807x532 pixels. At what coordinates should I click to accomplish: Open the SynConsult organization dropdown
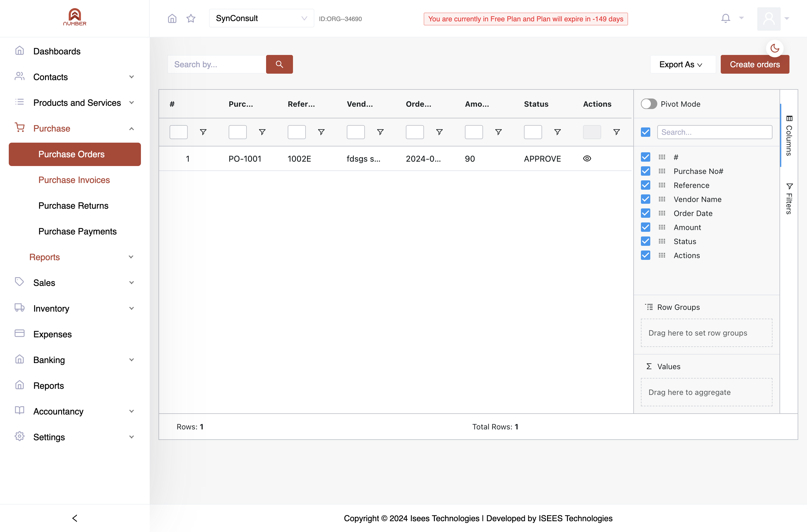click(261, 18)
